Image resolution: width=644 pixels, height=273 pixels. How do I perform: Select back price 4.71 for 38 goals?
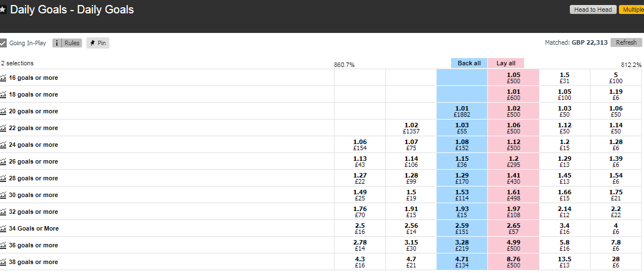(x=462, y=262)
